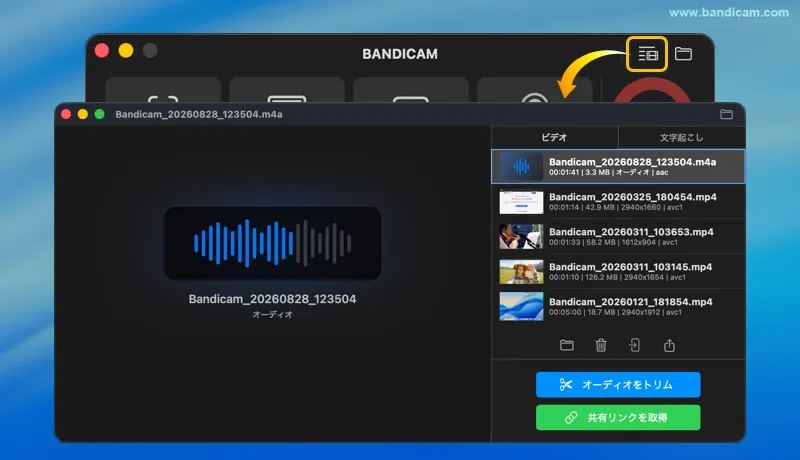
Task: Switch to the ビデオ tab
Action: (555, 137)
